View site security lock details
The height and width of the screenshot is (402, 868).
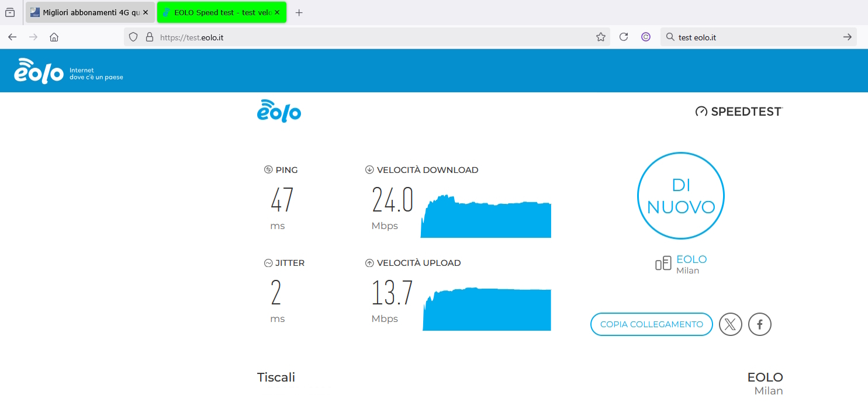click(x=149, y=37)
